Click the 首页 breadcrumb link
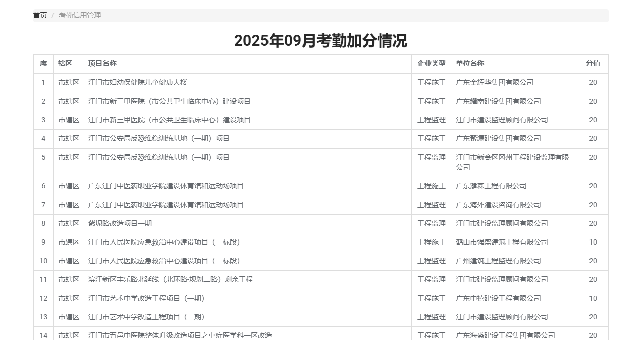 point(40,15)
